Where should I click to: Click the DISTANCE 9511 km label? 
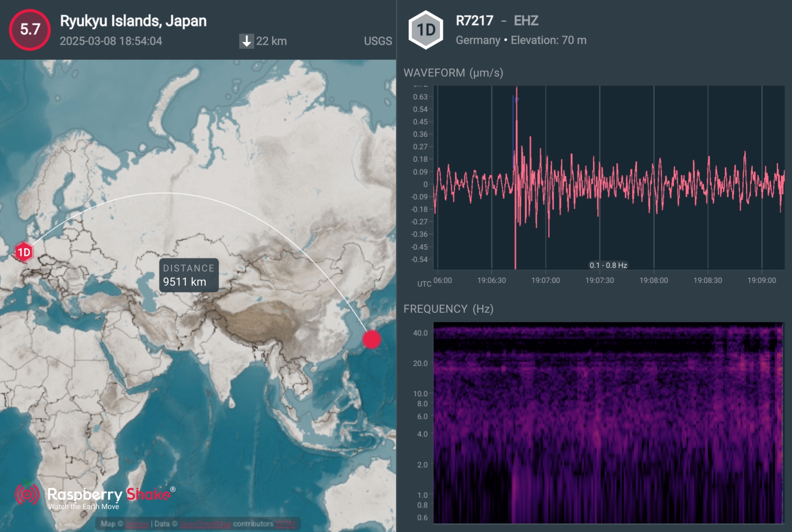tap(189, 275)
